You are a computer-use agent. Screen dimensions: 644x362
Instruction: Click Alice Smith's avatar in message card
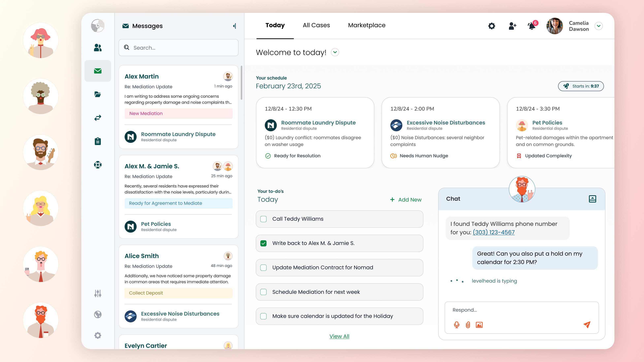(228, 256)
